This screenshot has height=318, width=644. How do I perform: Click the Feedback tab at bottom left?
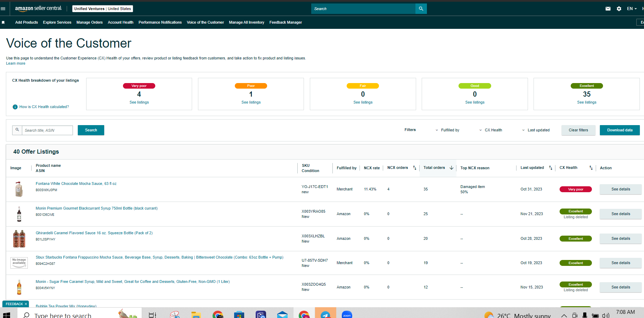[x=14, y=304]
